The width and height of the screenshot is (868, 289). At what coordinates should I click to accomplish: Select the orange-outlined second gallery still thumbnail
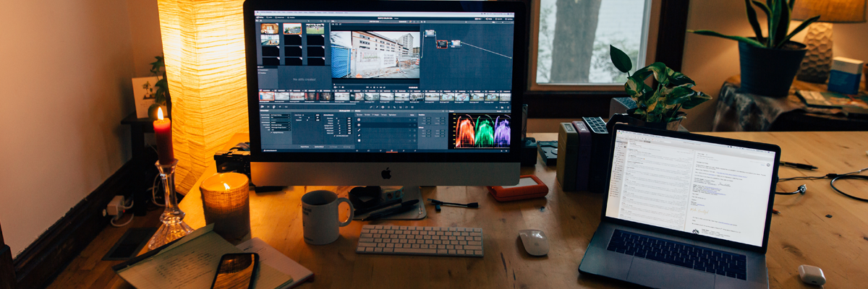click(292, 29)
